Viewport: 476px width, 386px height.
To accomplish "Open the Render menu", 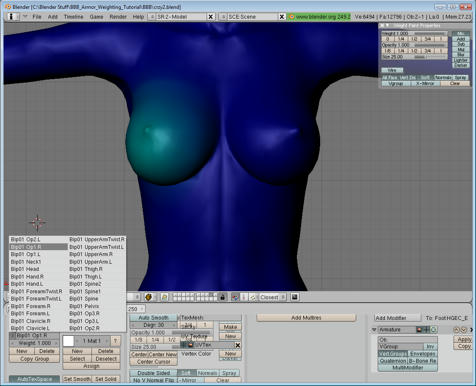I will coord(118,17).
